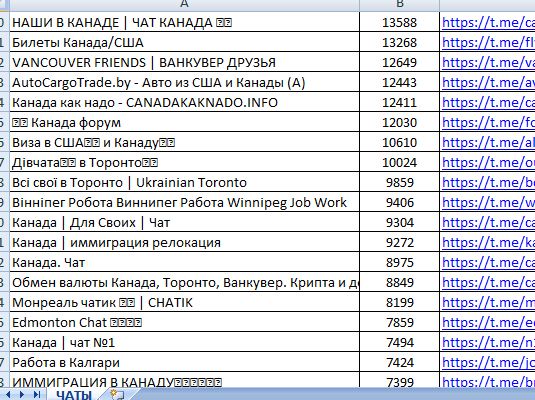Select value 7424
Viewport: 535px width, 400px height.
[400, 362]
